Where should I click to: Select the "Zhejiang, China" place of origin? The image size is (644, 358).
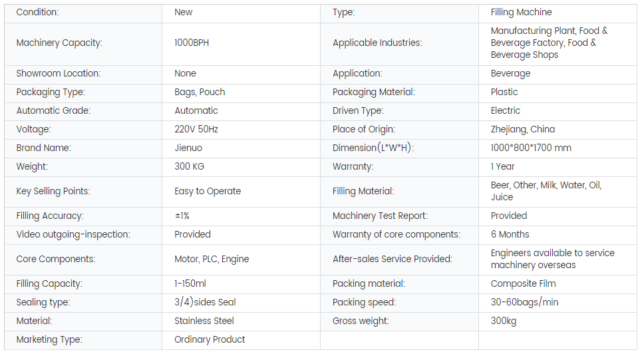(x=522, y=129)
